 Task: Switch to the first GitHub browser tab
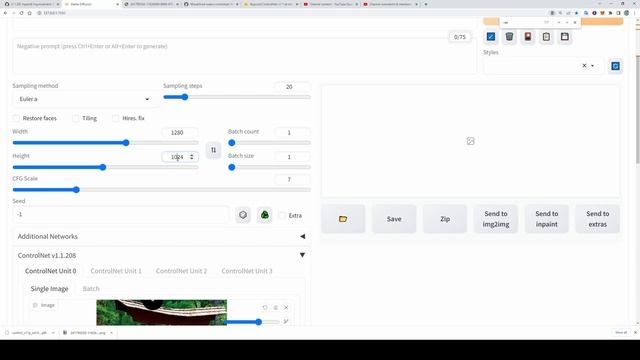[31, 4]
